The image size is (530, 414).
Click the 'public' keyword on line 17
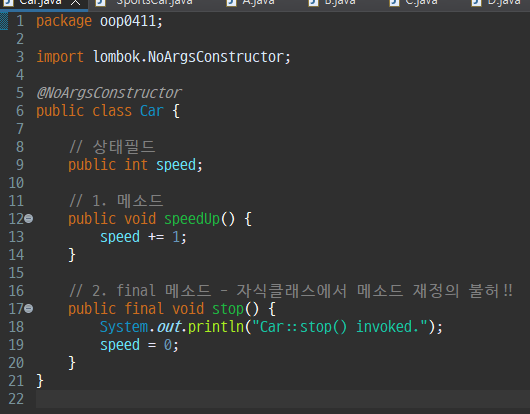(x=92, y=309)
